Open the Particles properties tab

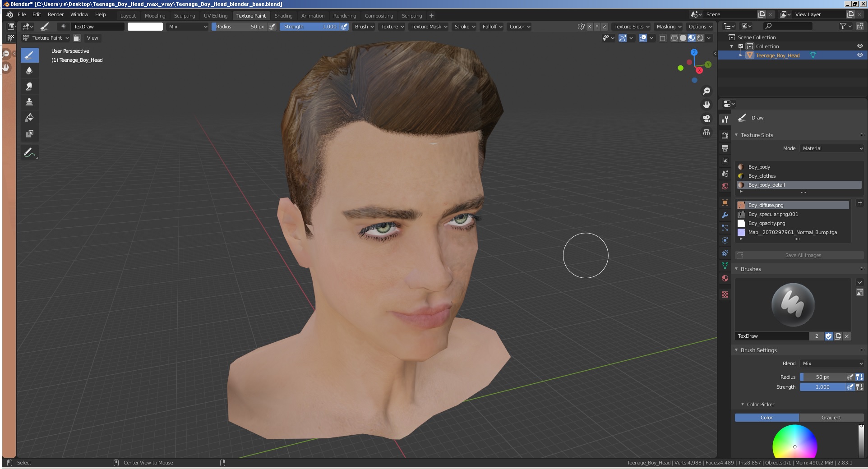725,228
